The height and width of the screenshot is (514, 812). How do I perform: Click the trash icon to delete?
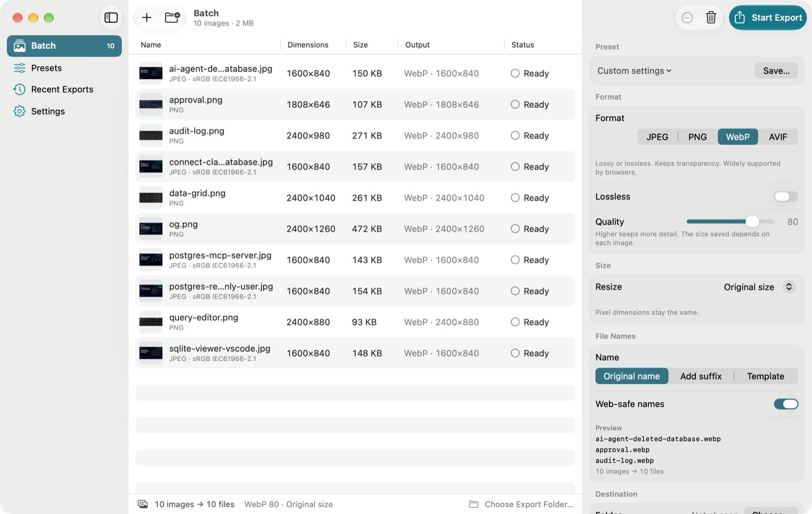pos(711,18)
